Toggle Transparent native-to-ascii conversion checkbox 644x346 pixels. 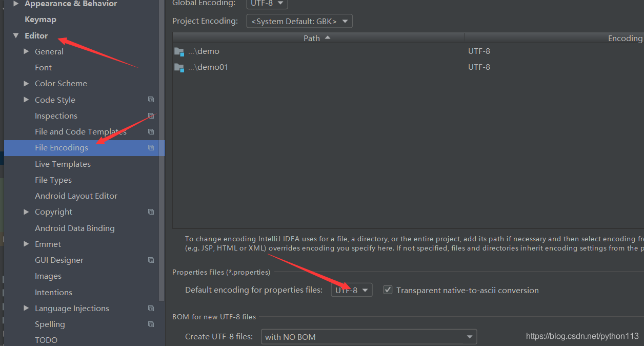pos(388,290)
